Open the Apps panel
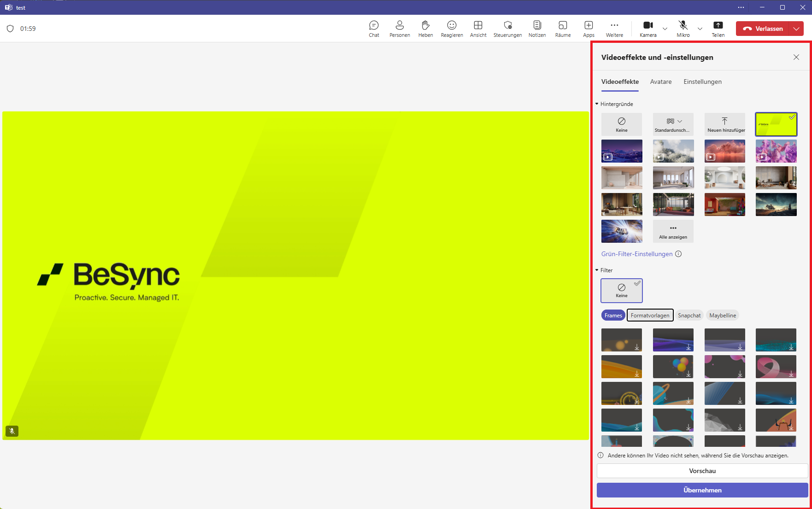Image resolution: width=812 pixels, height=509 pixels. point(588,28)
